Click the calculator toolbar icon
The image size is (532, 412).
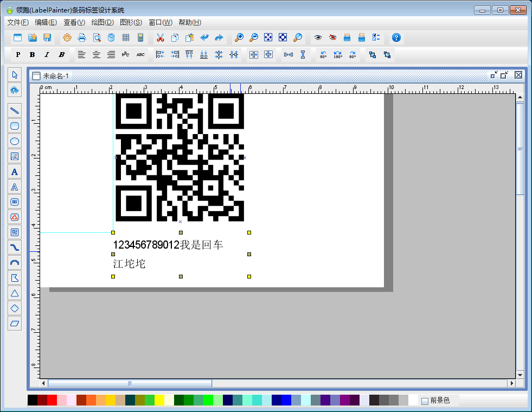click(x=140, y=37)
